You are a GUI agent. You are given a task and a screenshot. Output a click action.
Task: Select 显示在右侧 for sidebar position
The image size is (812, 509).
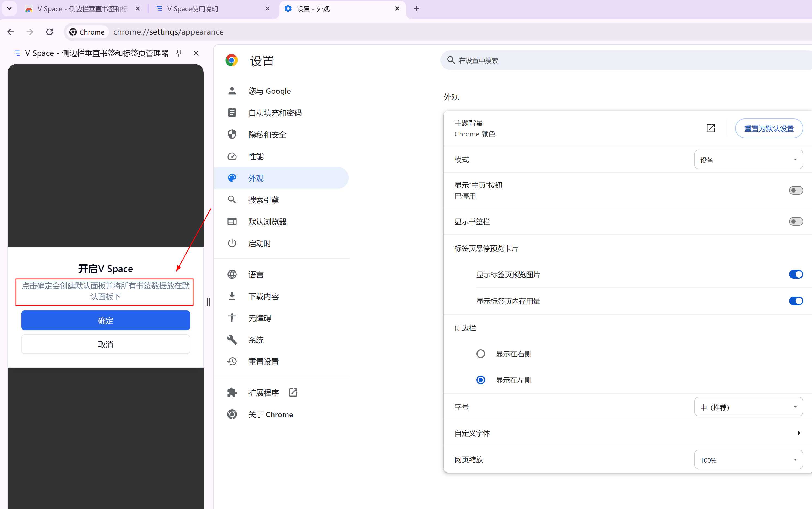tap(480, 353)
